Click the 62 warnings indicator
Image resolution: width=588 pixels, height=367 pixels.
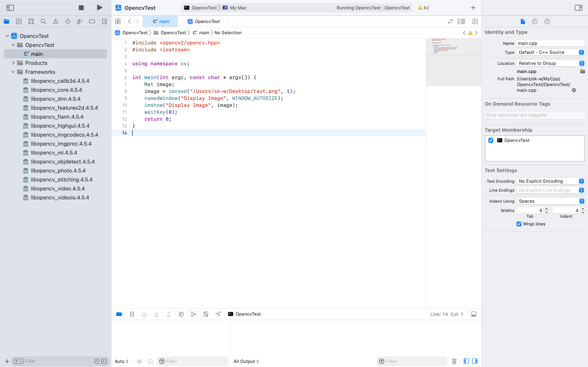point(423,8)
